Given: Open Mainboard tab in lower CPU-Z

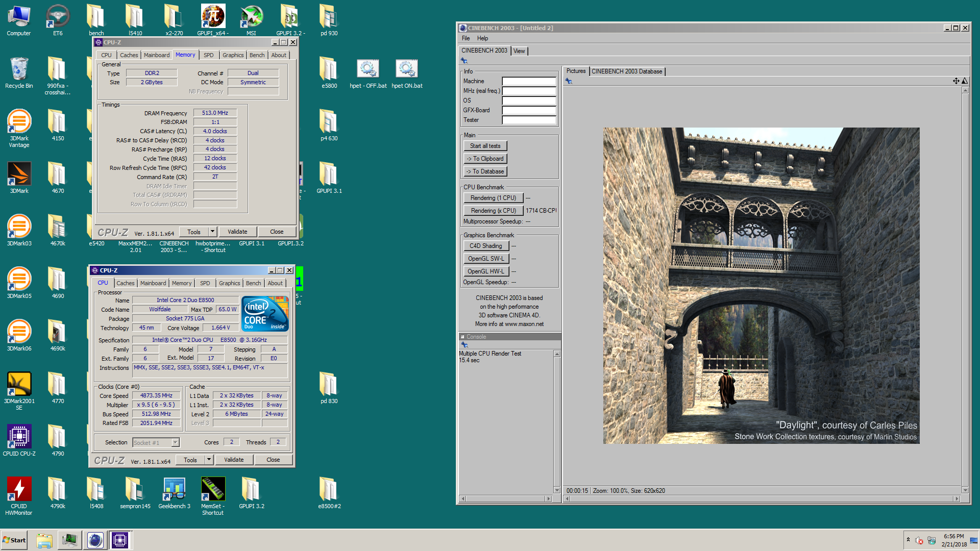Looking at the screenshot, I should (x=153, y=283).
